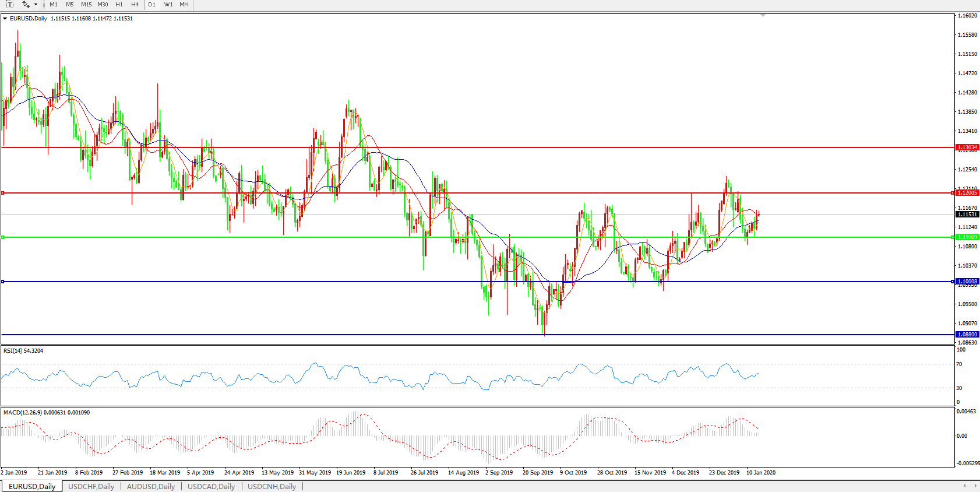Select the MN monthly timeframe
This screenshot has height=492, width=980.
click(184, 5)
